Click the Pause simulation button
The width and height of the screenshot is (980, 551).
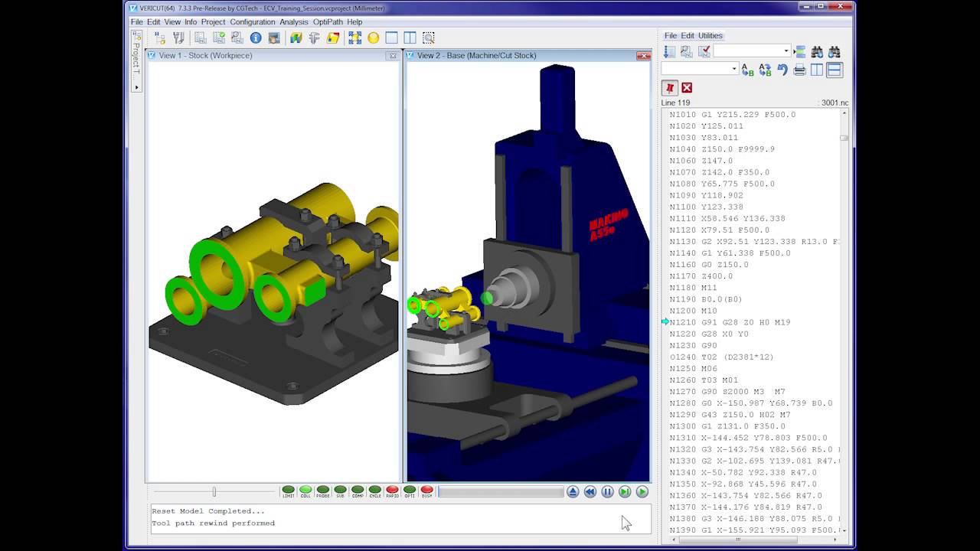607,492
